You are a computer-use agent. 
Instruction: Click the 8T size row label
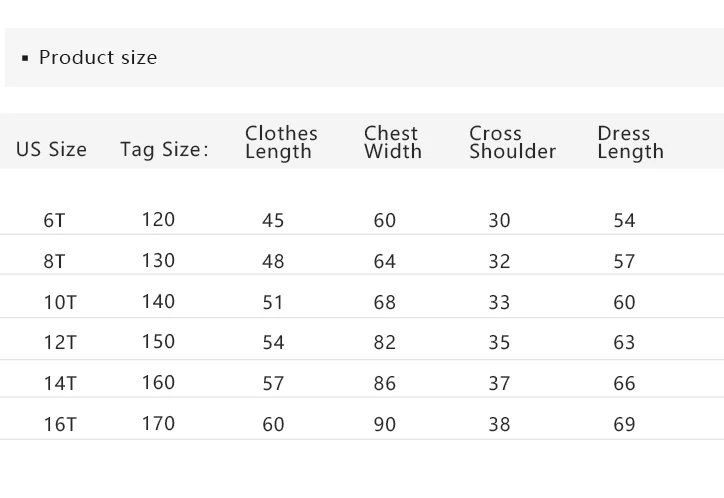coord(54,261)
